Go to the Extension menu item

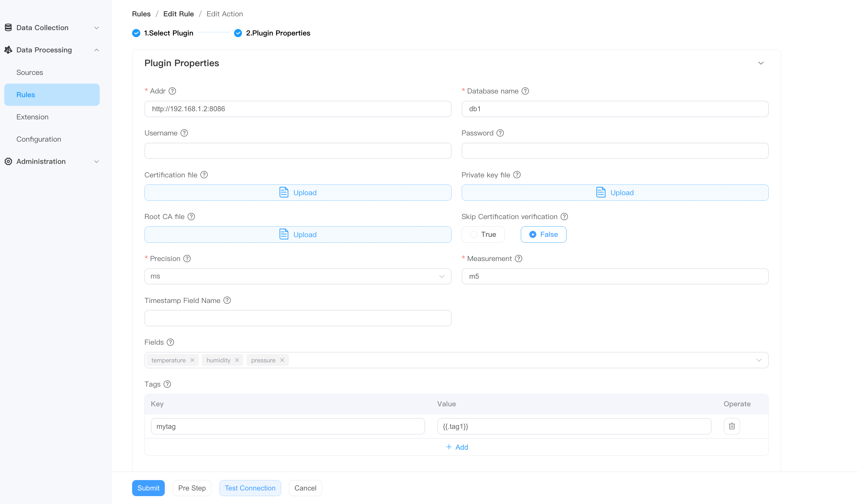click(x=32, y=117)
